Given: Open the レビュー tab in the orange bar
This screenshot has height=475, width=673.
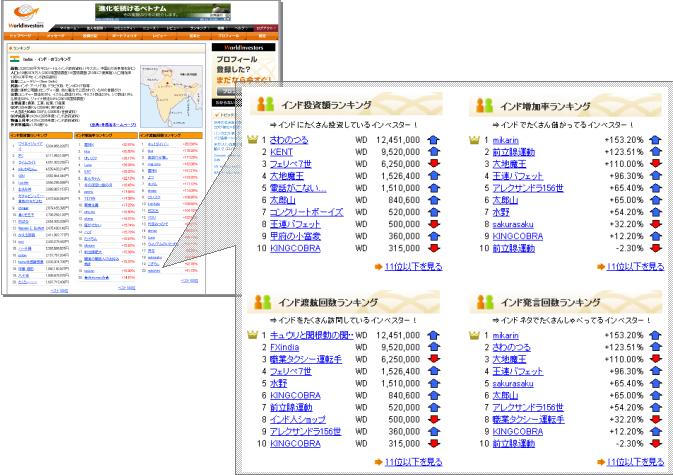Looking at the screenshot, I should 160,36.
